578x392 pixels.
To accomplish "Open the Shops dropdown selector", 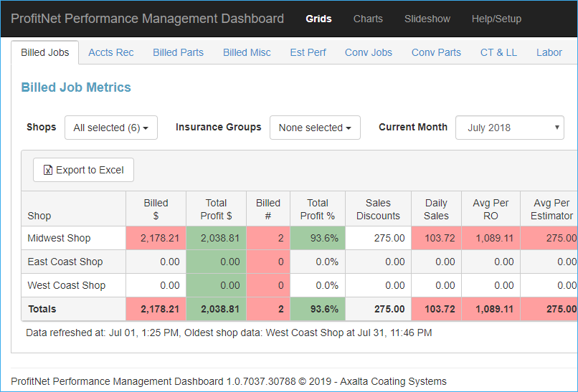I will point(111,128).
